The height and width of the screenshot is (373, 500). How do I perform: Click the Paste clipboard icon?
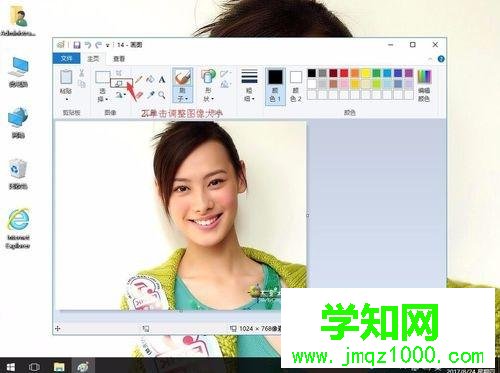66,76
